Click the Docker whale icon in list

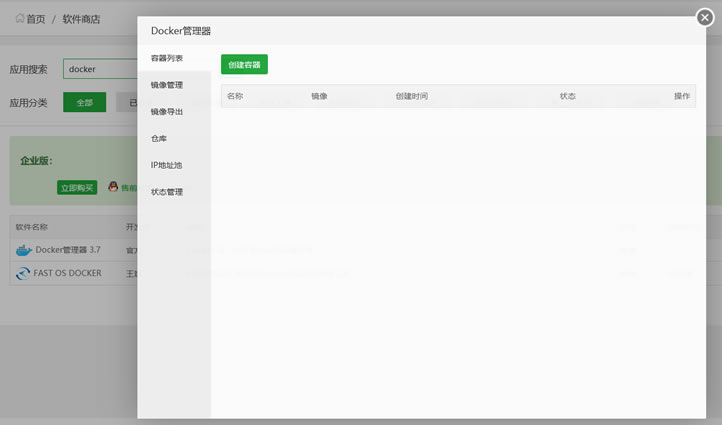pyautogui.click(x=24, y=250)
